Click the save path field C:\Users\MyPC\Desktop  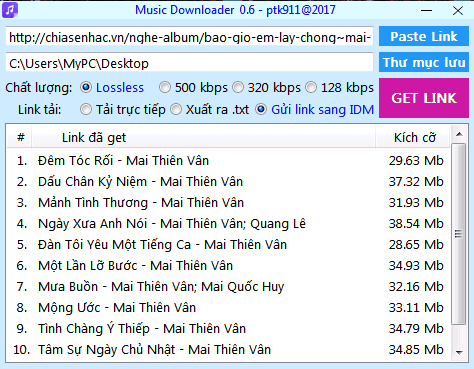pos(189,63)
